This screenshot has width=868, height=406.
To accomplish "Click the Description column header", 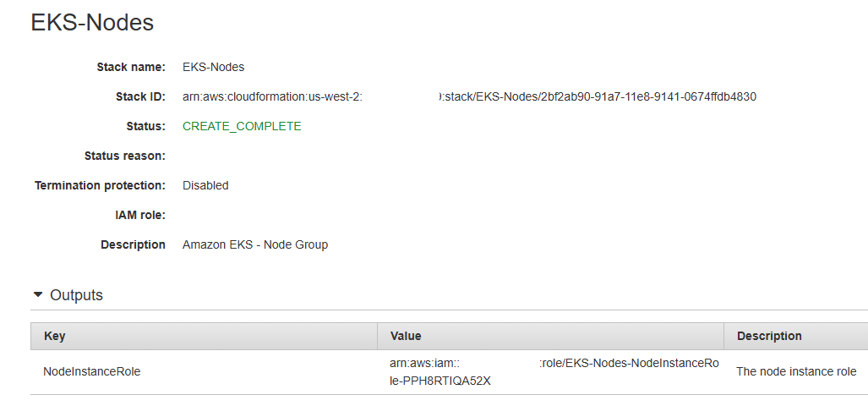I will (x=769, y=336).
